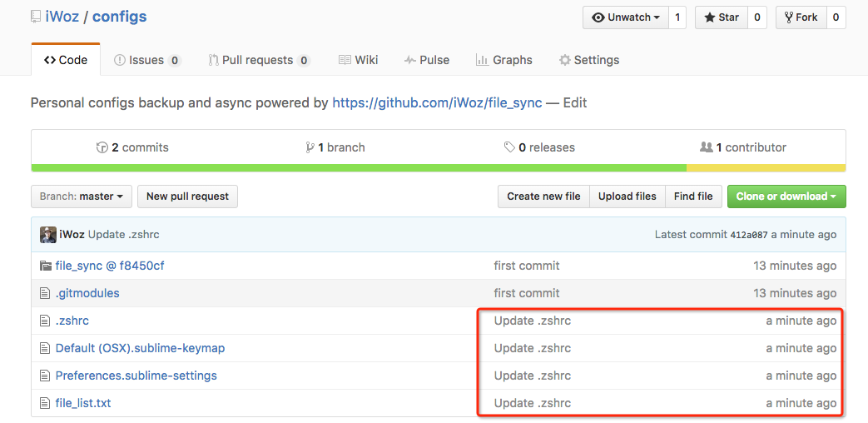Open latest commit message Update .zshrc
This screenshot has height=423, width=868.
(x=124, y=235)
